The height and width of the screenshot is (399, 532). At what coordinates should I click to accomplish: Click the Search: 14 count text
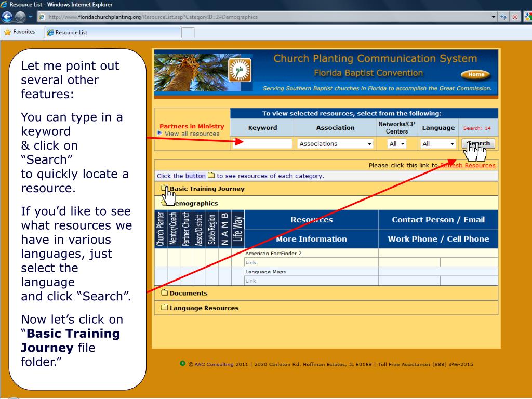click(477, 128)
